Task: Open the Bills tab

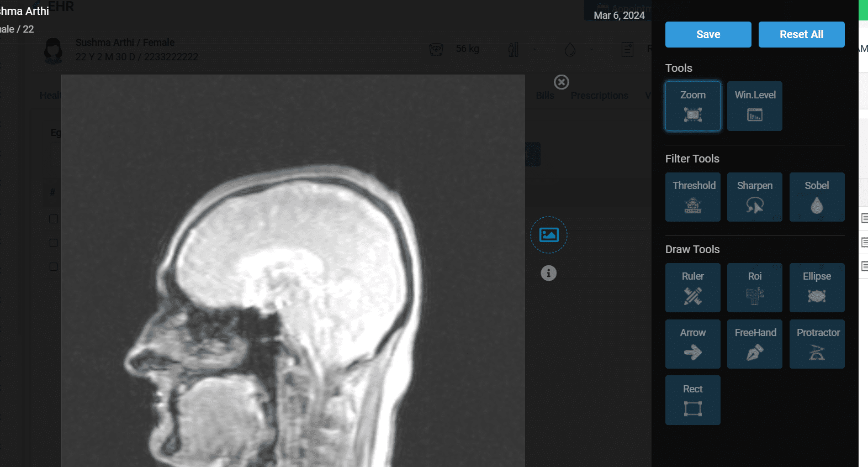Action: point(544,96)
